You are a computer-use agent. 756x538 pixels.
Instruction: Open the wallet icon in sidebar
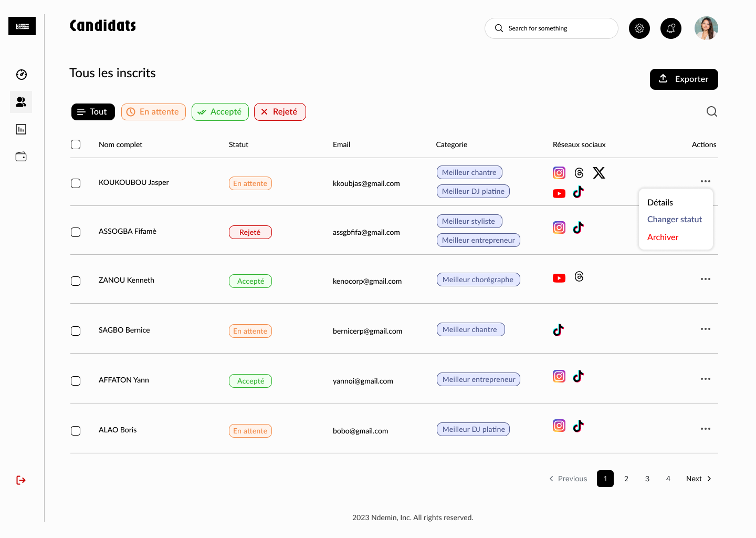tap(21, 157)
